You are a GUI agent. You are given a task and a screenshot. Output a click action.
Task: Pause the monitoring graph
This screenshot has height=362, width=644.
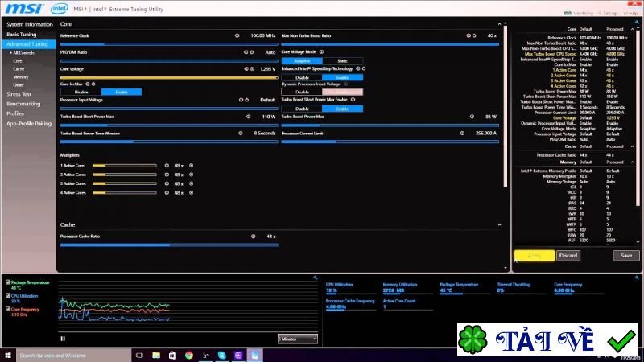(63, 339)
